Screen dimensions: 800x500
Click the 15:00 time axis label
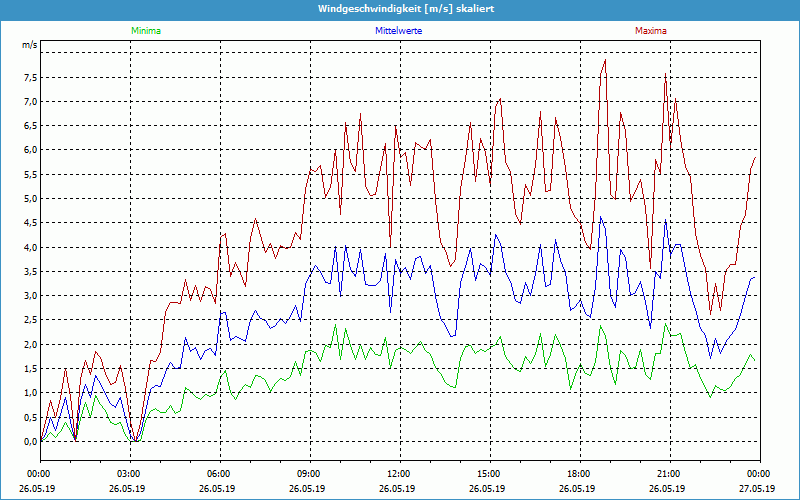coord(489,473)
